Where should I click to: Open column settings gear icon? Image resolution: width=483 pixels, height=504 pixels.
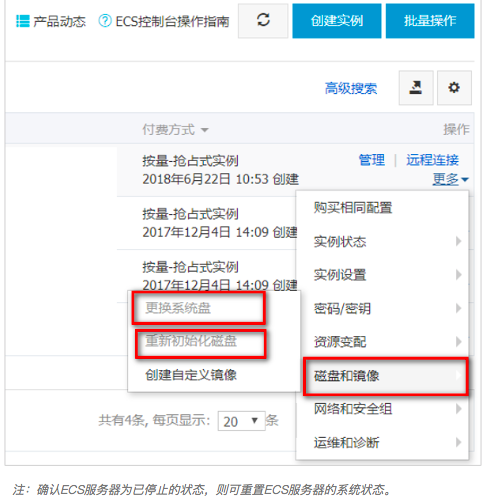tap(454, 88)
